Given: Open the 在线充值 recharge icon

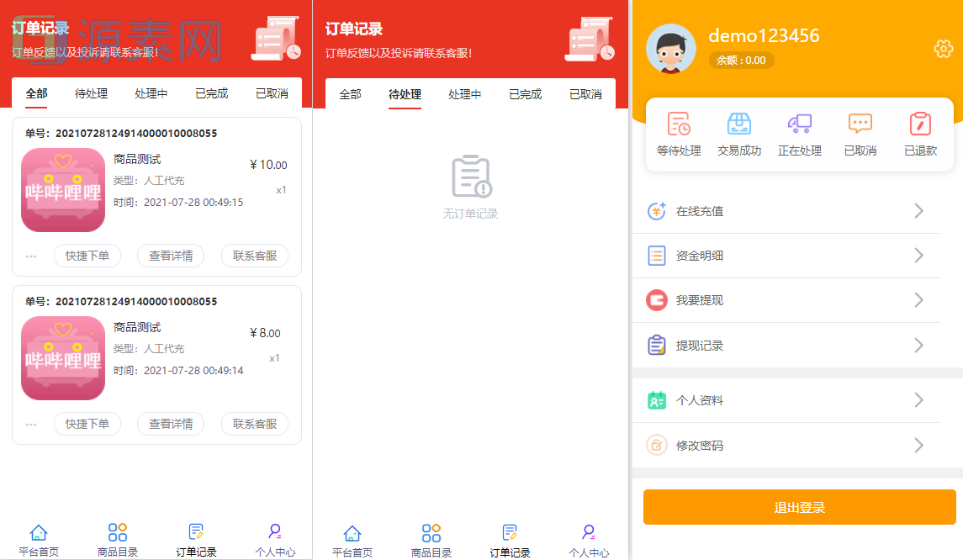Looking at the screenshot, I should tap(656, 210).
